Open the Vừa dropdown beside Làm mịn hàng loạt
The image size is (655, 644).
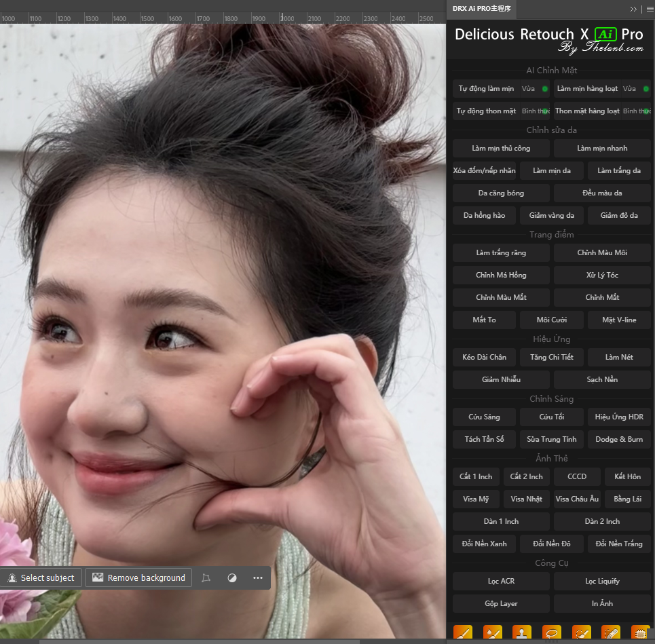tap(636, 88)
